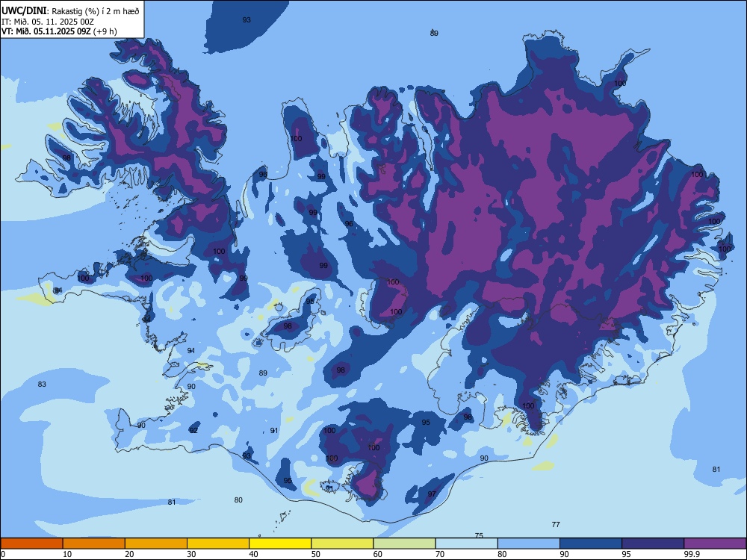The width and height of the screenshot is (747, 560).
Task: Select the 20–30 legend color swatch
Action: click(156, 544)
